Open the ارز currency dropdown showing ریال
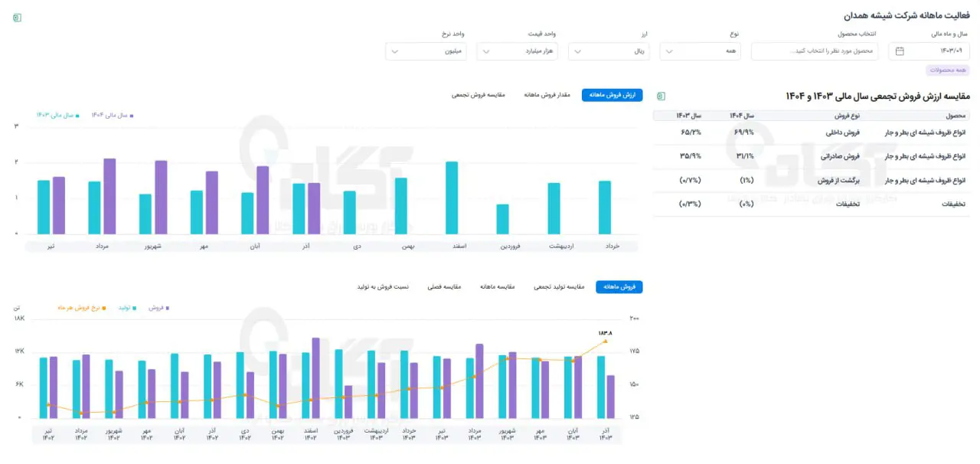This screenshot has width=980, height=464. (x=609, y=51)
